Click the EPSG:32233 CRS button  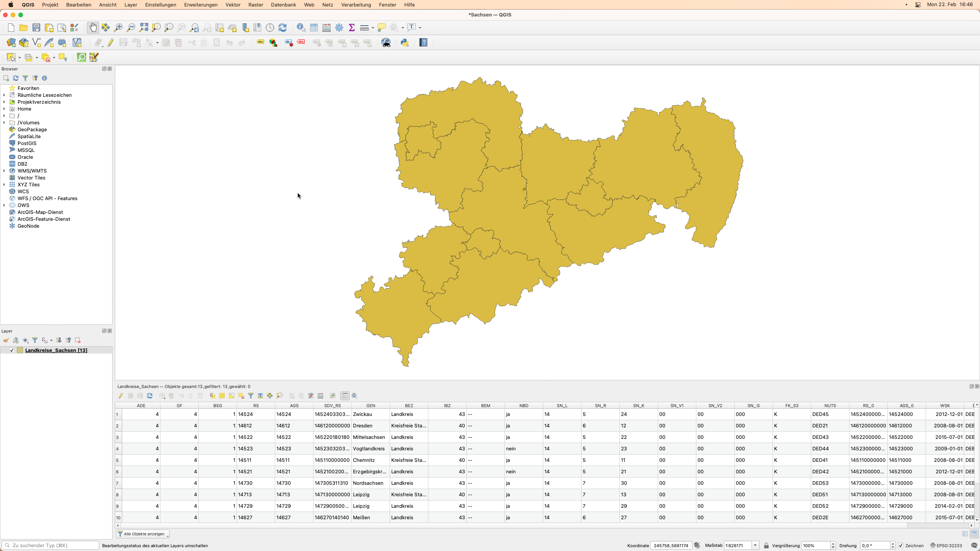click(x=946, y=546)
